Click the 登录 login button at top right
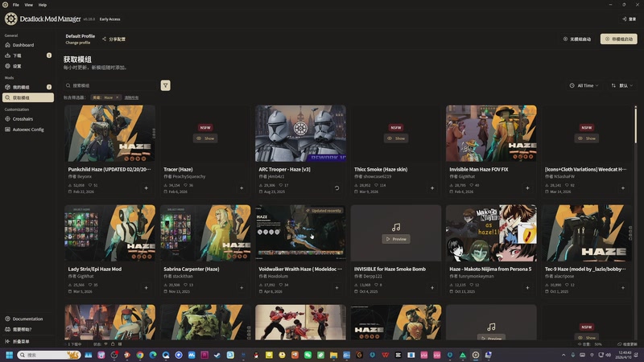 (629, 19)
